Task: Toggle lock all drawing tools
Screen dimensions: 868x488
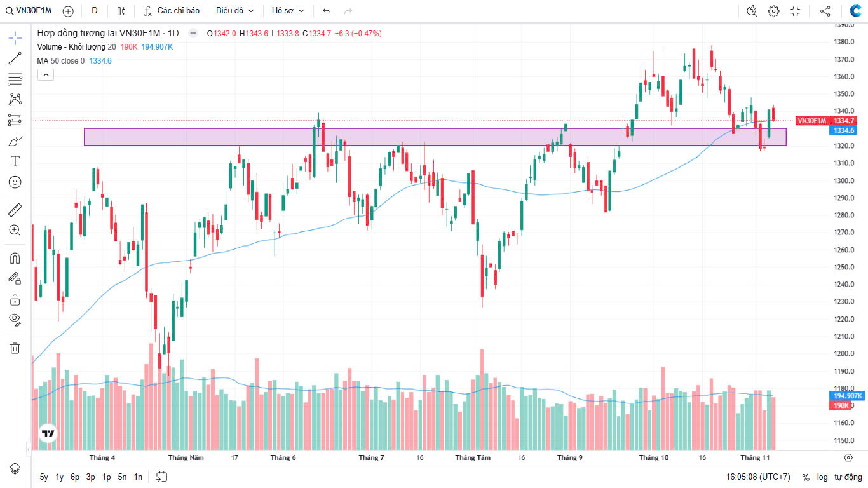Action: pos(15,299)
